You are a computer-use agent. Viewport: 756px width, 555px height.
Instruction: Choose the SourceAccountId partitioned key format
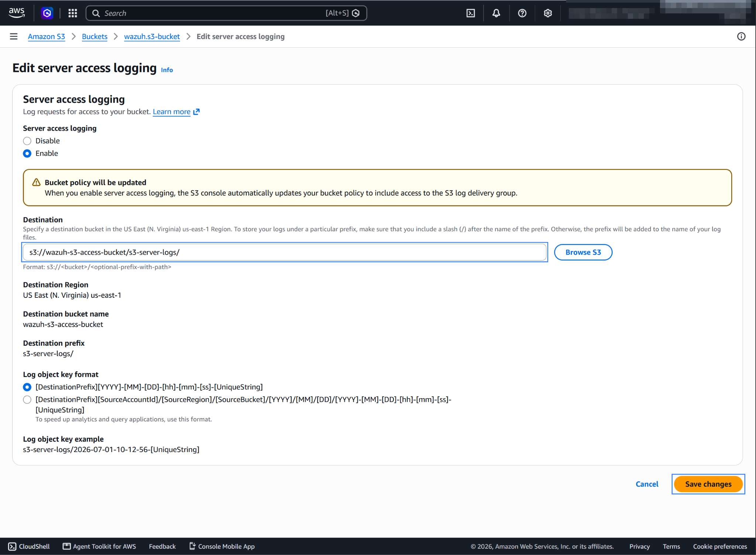27,400
